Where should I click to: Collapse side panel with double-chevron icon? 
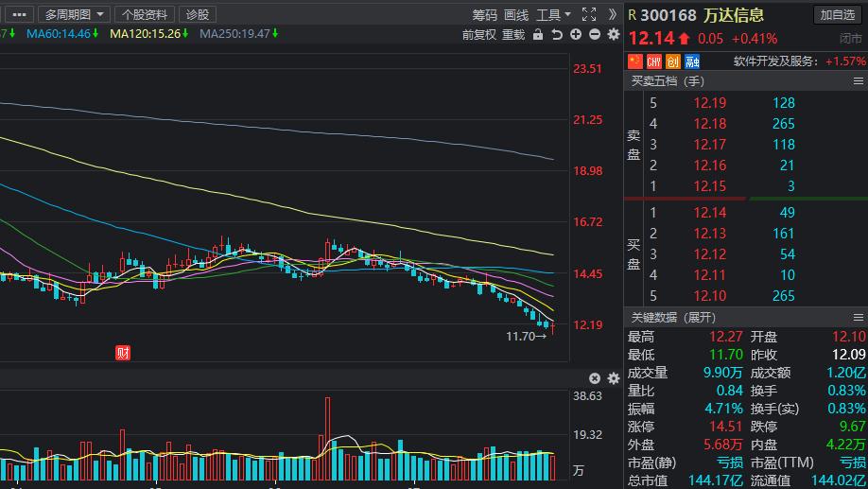[612, 14]
